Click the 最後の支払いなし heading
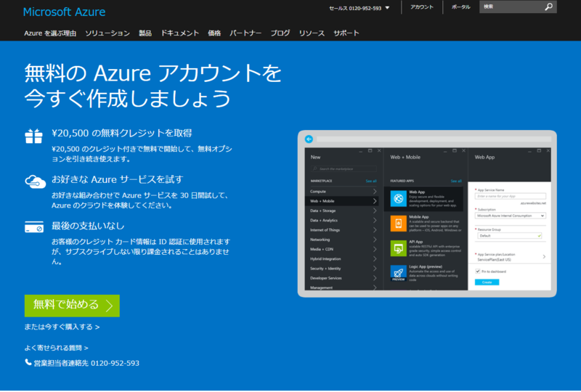This screenshot has height=392, width=581. tap(88, 226)
